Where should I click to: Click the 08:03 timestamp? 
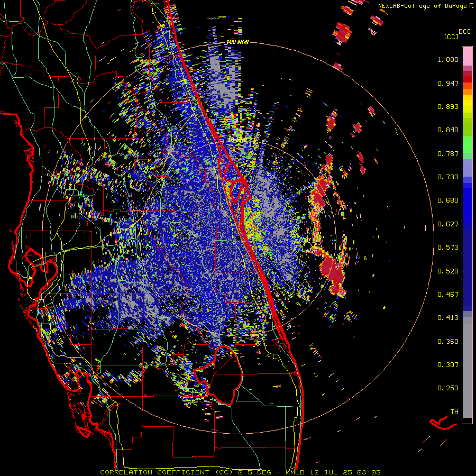[369, 472]
